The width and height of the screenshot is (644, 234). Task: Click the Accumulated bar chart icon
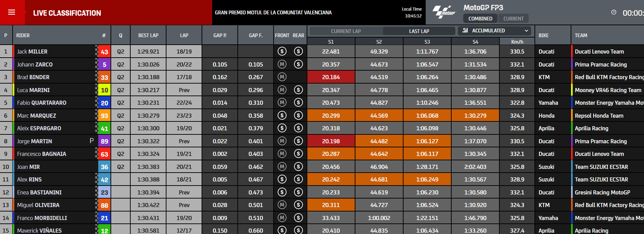[465, 30]
